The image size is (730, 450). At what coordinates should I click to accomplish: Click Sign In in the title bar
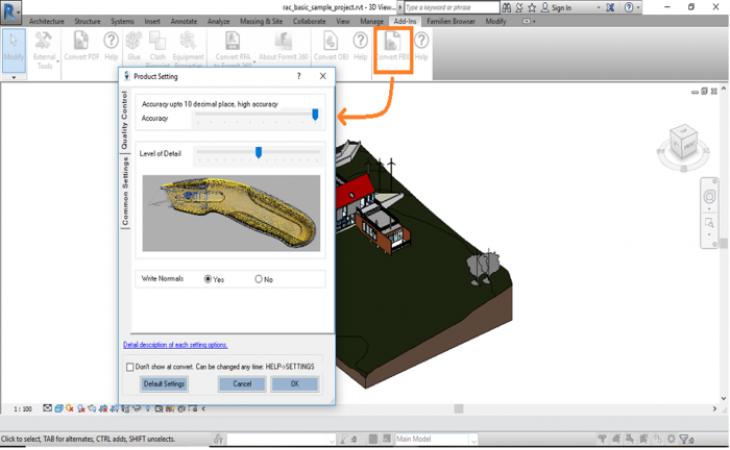tap(561, 8)
